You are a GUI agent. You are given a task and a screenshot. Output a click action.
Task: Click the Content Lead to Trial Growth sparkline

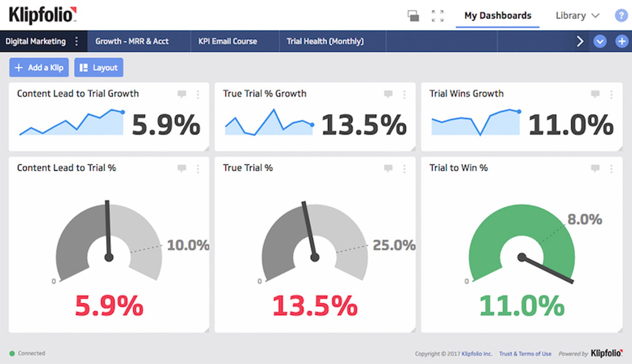(x=72, y=122)
